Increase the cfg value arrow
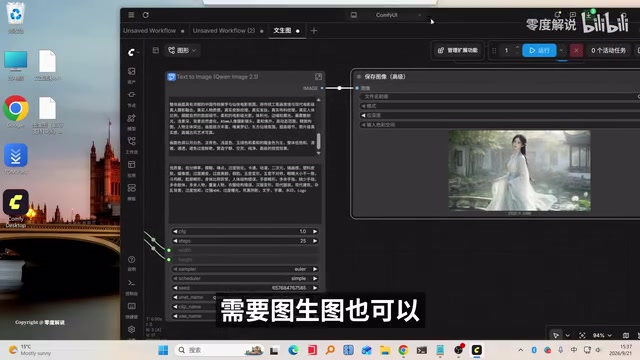The height and width of the screenshot is (360, 640). (315, 231)
